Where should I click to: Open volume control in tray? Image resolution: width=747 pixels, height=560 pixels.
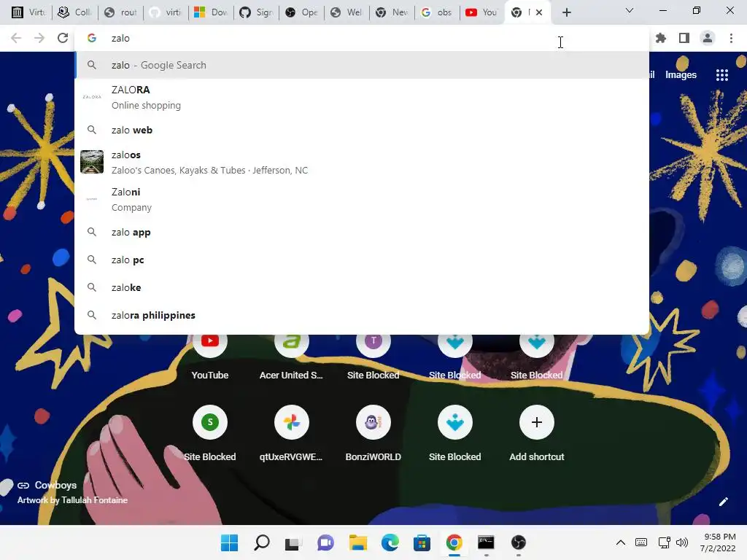[x=682, y=542]
